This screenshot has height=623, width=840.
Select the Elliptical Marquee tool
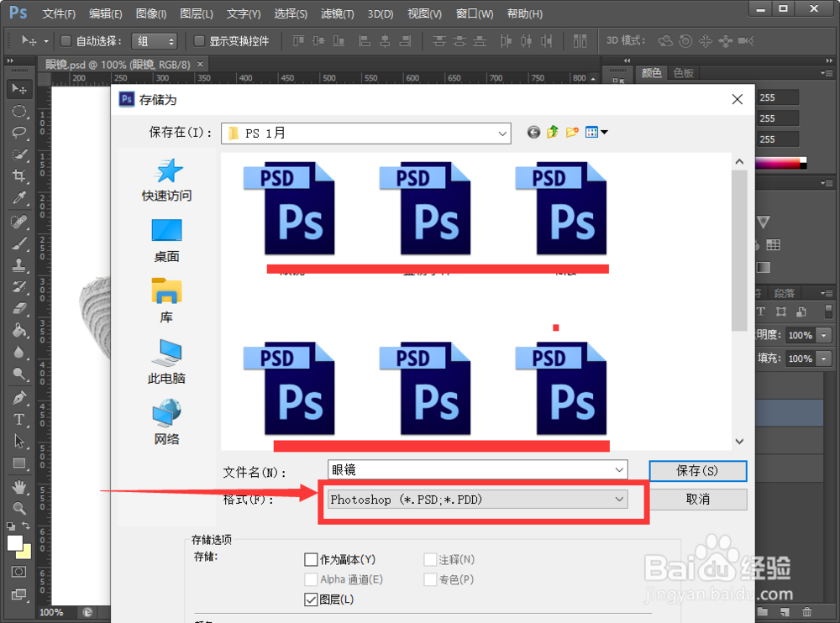click(19, 112)
